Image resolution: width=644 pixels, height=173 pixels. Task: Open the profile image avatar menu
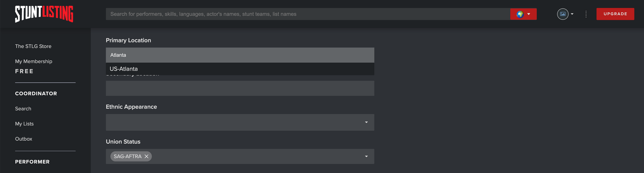click(563, 14)
